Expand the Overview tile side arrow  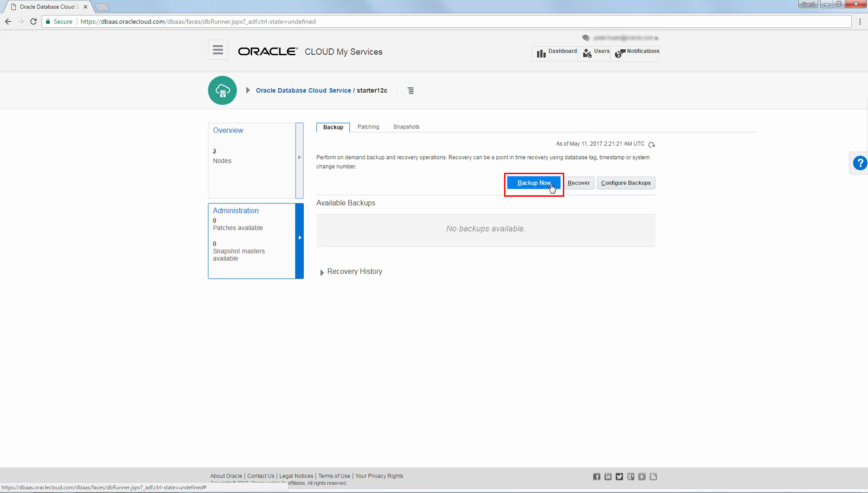[299, 157]
